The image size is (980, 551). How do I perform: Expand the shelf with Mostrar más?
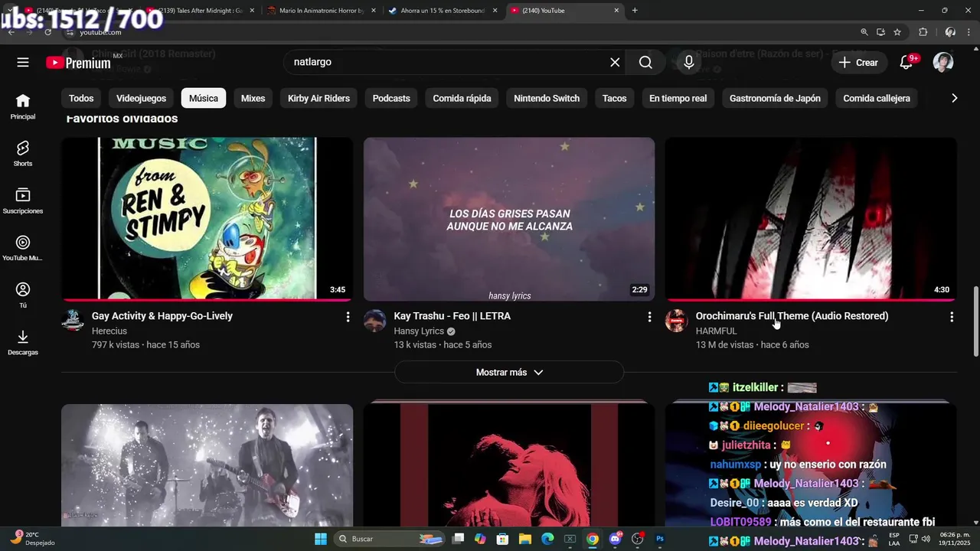click(509, 372)
